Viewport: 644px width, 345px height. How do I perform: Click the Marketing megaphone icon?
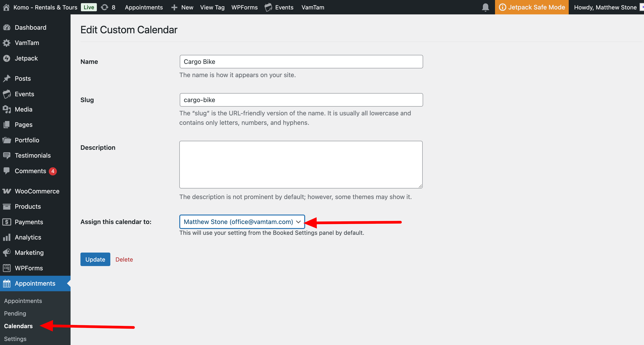tap(7, 252)
